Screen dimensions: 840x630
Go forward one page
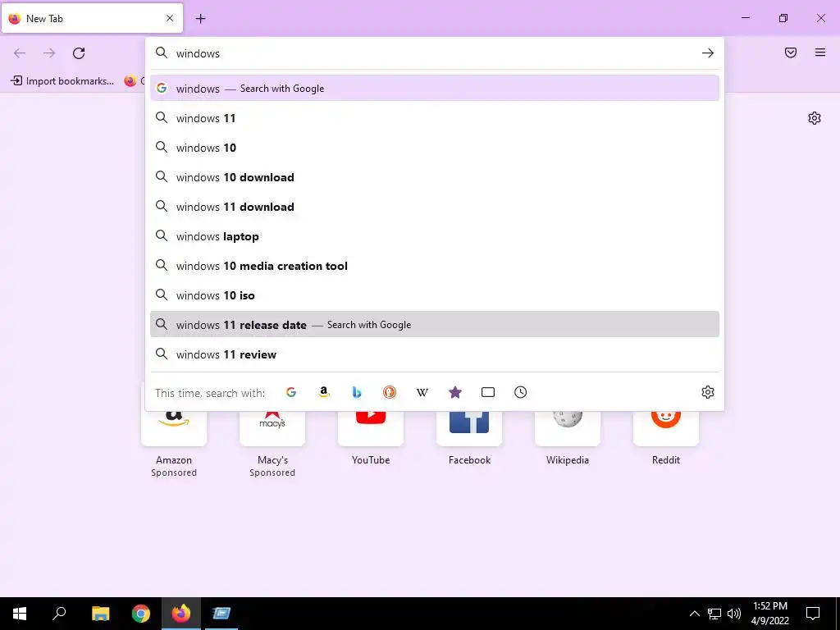[x=49, y=53]
